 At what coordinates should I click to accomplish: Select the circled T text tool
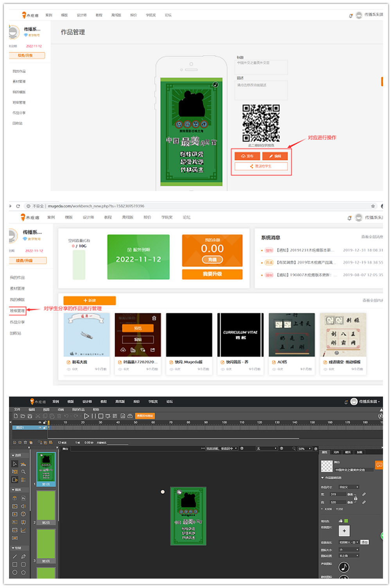tap(23, 514)
